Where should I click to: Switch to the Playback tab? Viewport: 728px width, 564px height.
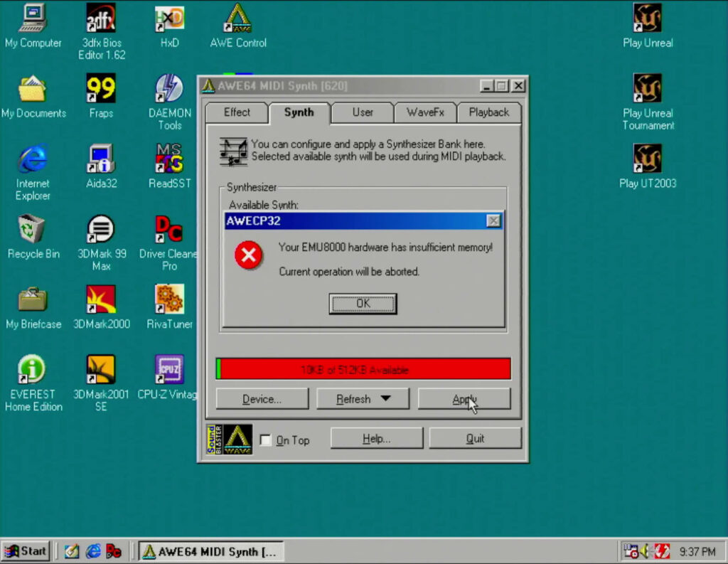pos(489,113)
